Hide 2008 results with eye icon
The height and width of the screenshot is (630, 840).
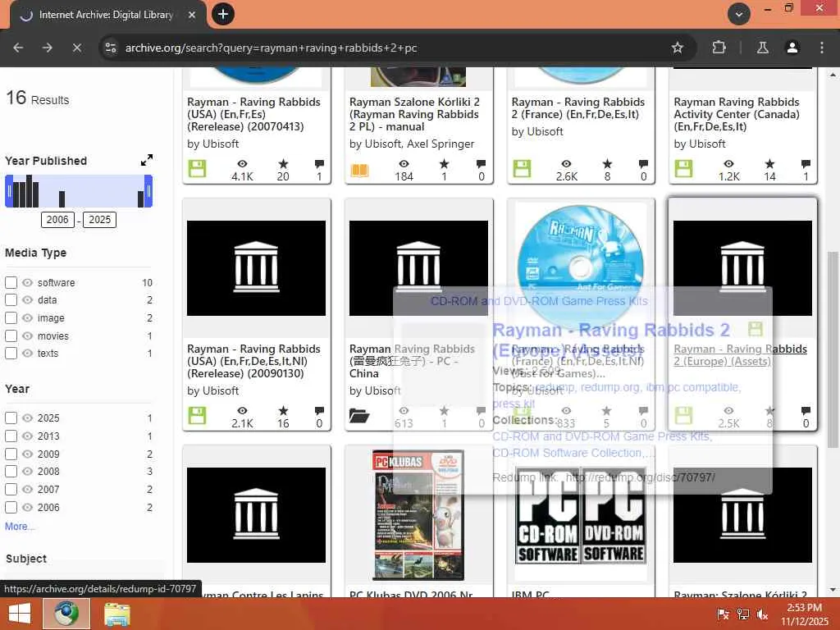point(27,472)
